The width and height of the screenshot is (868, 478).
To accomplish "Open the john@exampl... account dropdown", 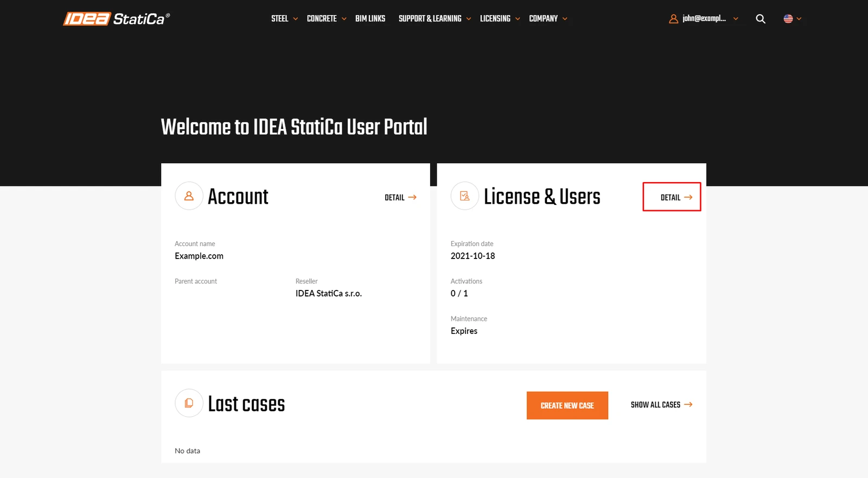I will pos(704,19).
